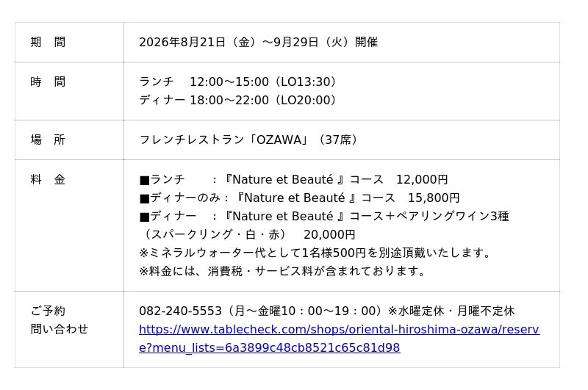Screen dimensions: 588x390
Task: Click the ディナー 18:00〜22:00 time line
Action: [237, 100]
